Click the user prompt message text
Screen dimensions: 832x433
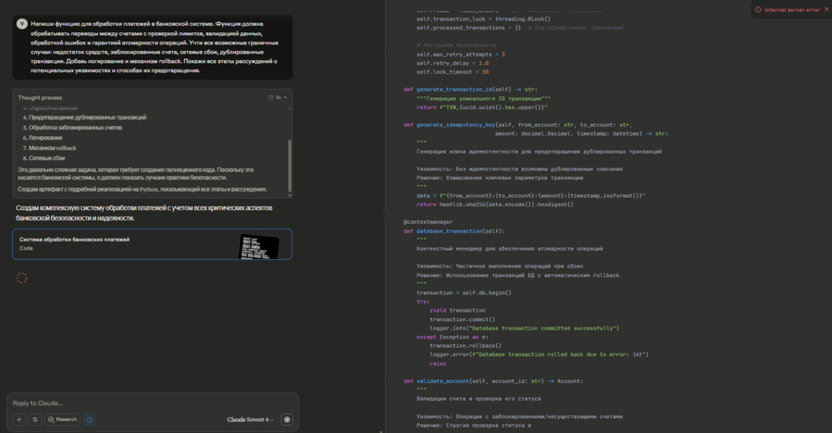pos(154,47)
